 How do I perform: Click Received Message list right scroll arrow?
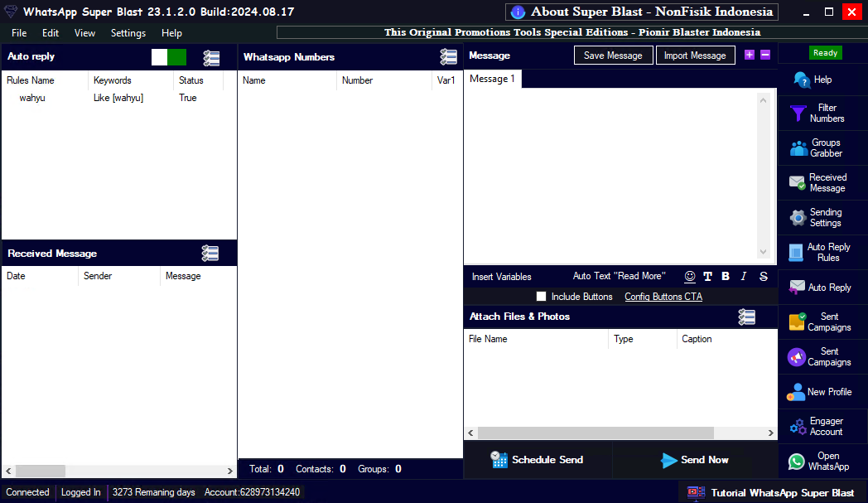pos(230,471)
